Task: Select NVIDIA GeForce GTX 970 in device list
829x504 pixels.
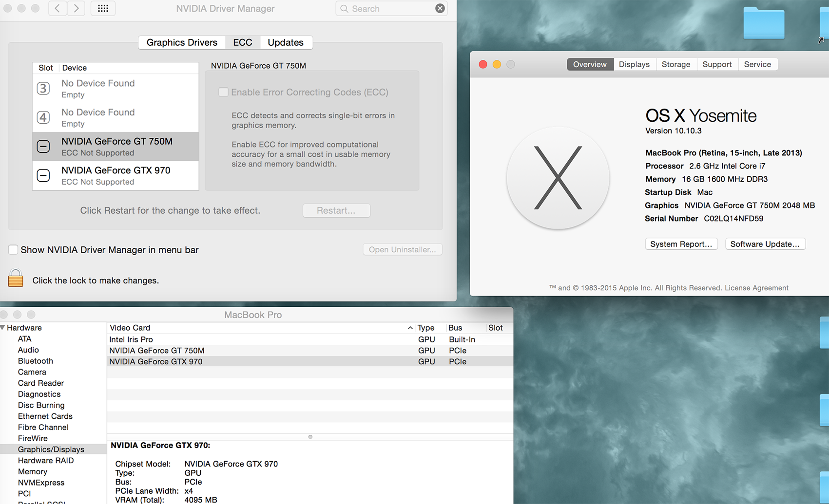Action: tap(116, 176)
